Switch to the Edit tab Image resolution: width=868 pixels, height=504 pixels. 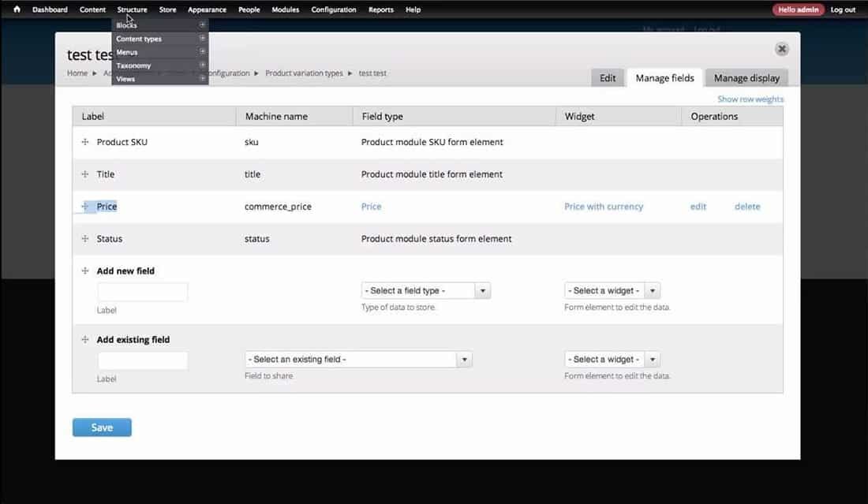[x=607, y=77]
